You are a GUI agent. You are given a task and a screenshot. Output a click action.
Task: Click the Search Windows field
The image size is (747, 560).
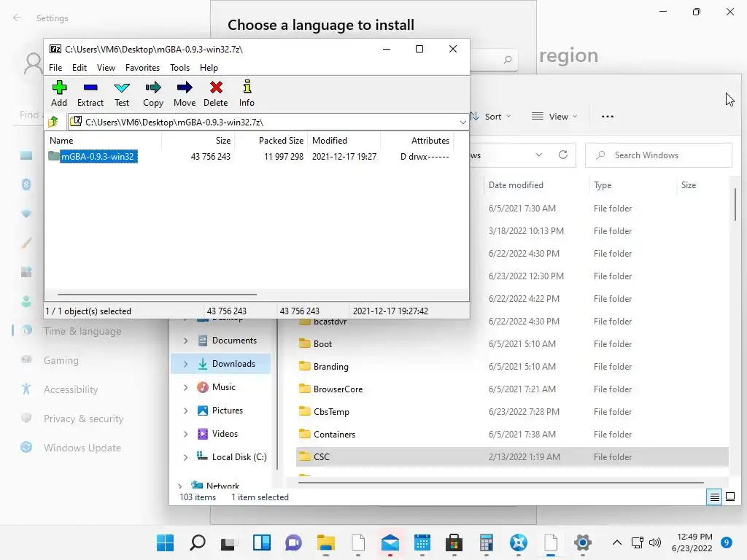659,155
